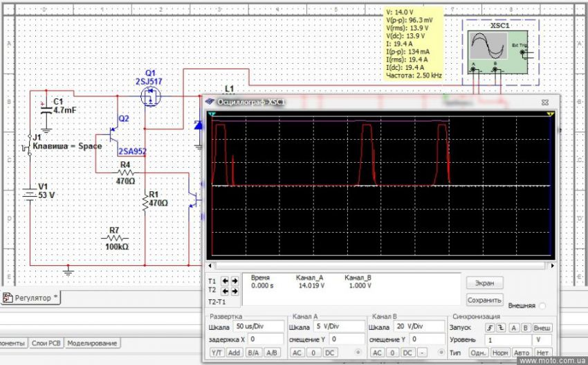Move cursor T2 right with arrow
The image size is (588, 365).
click(235, 290)
